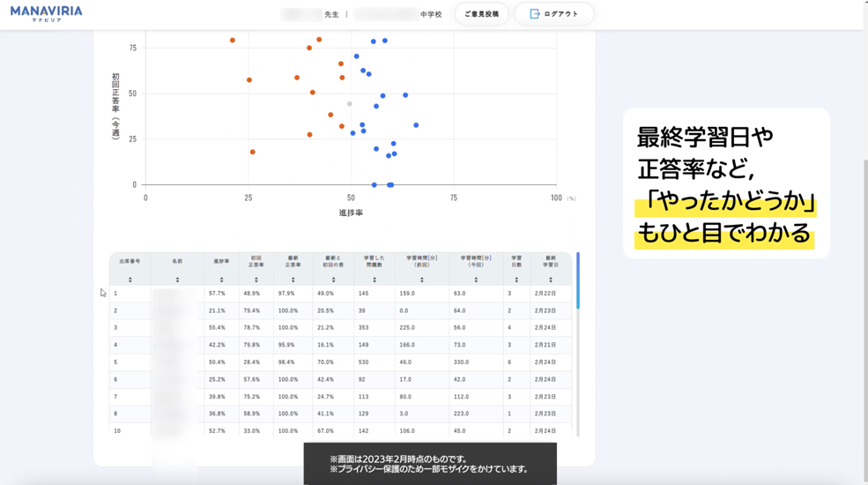The height and width of the screenshot is (485, 868).
Task: Sort table by 名前 column arrows
Action: coord(177,280)
